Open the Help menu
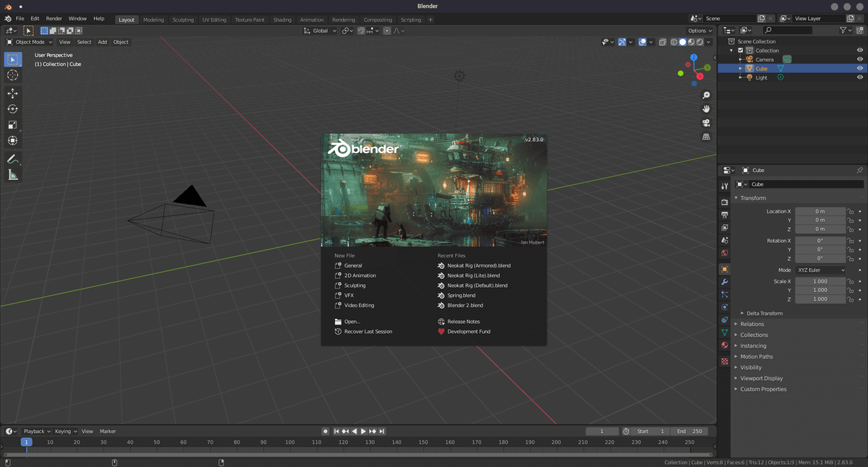Image resolution: width=868 pixels, height=467 pixels. tap(99, 19)
